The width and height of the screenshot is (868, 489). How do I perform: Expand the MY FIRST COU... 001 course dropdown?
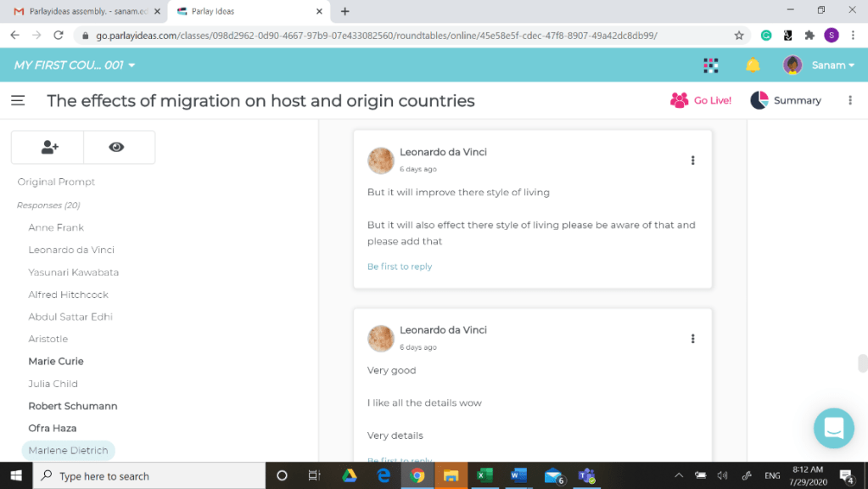[x=75, y=65]
